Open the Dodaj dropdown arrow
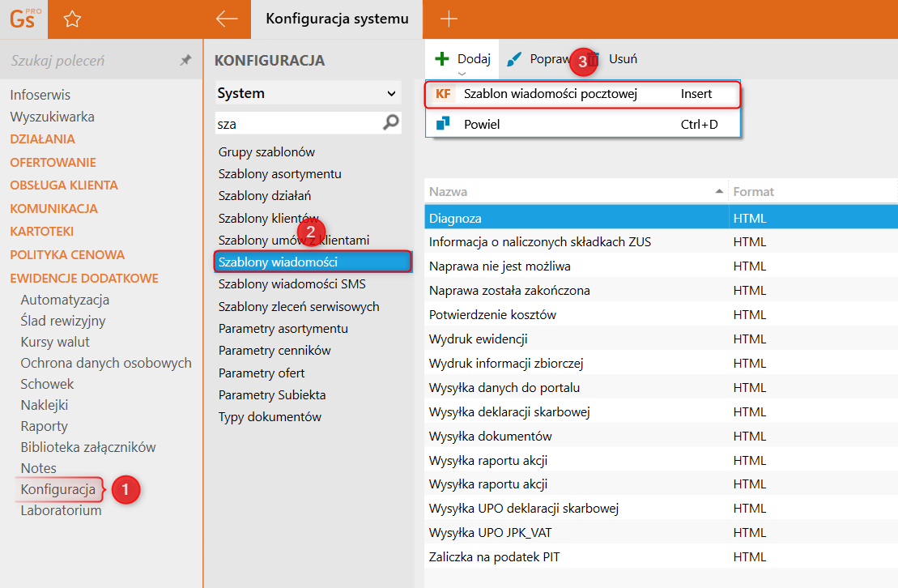The height and width of the screenshot is (588, 898). click(x=462, y=73)
